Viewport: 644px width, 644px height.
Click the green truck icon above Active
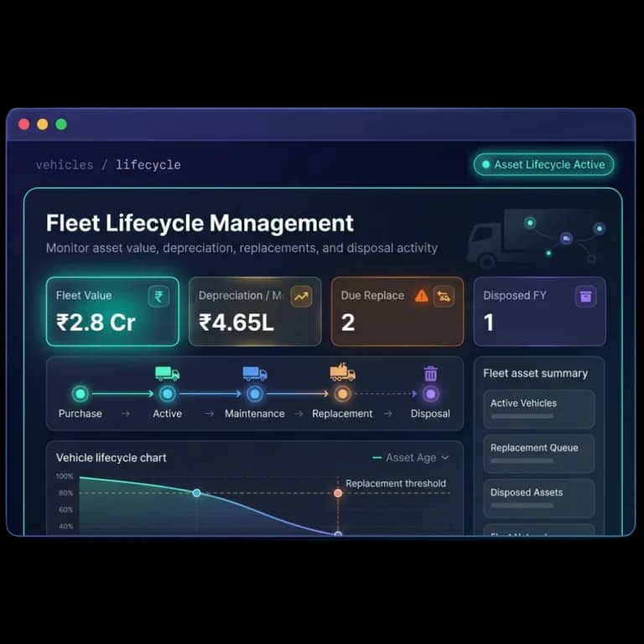[167, 373]
